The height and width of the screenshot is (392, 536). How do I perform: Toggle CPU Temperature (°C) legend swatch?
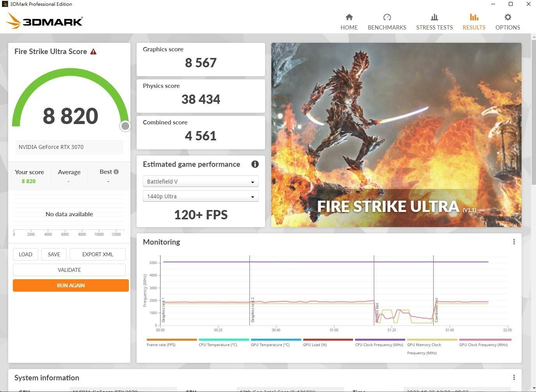(x=224, y=339)
